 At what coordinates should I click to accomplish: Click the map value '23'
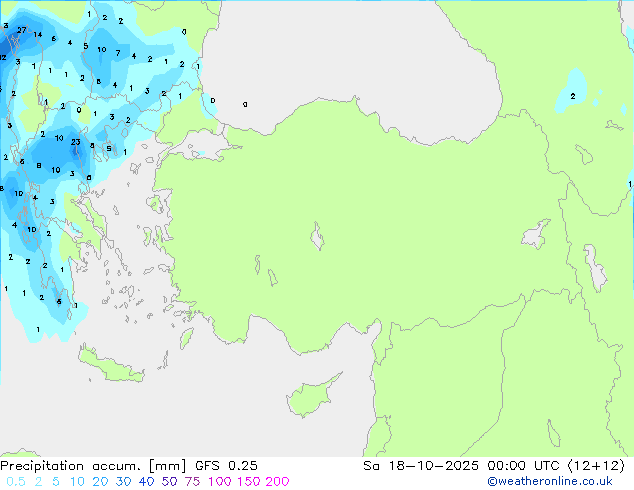click(76, 142)
